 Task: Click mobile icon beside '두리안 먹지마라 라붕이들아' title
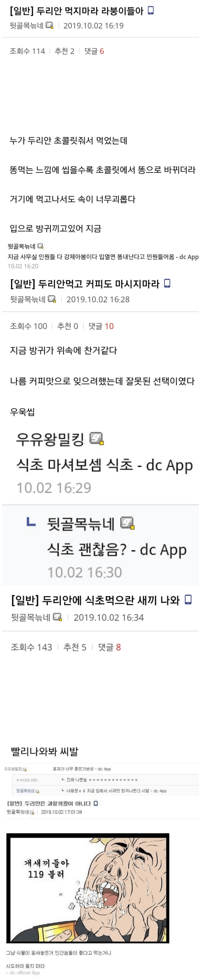coord(150,10)
